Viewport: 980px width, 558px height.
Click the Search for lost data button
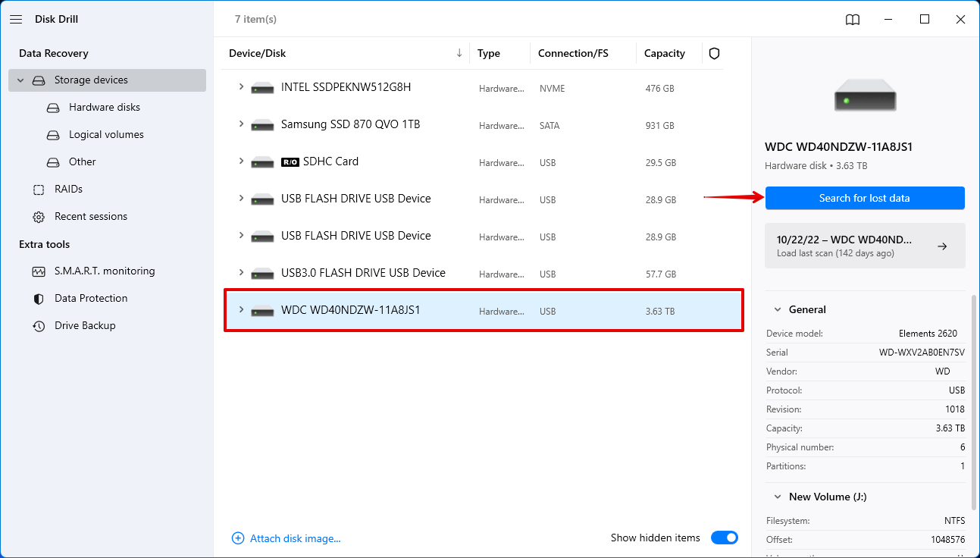865,198
